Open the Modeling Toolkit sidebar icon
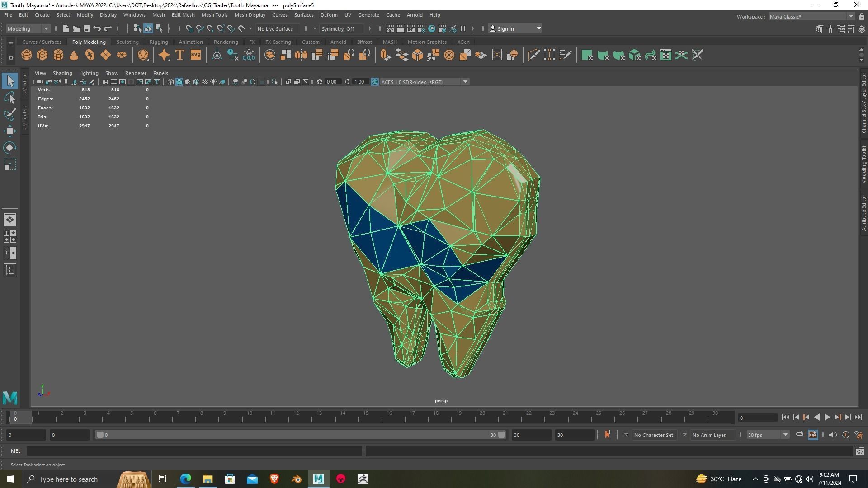The width and height of the screenshot is (868, 488). [820, 28]
